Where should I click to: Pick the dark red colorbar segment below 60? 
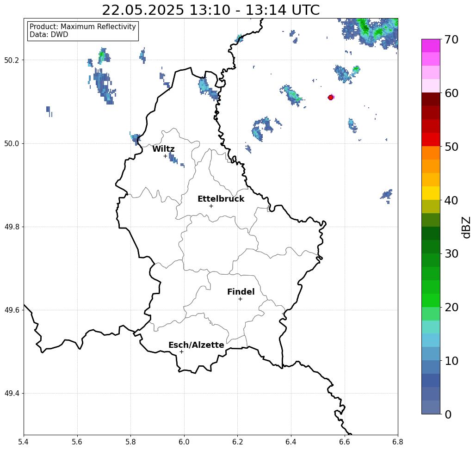pyautogui.click(x=431, y=99)
